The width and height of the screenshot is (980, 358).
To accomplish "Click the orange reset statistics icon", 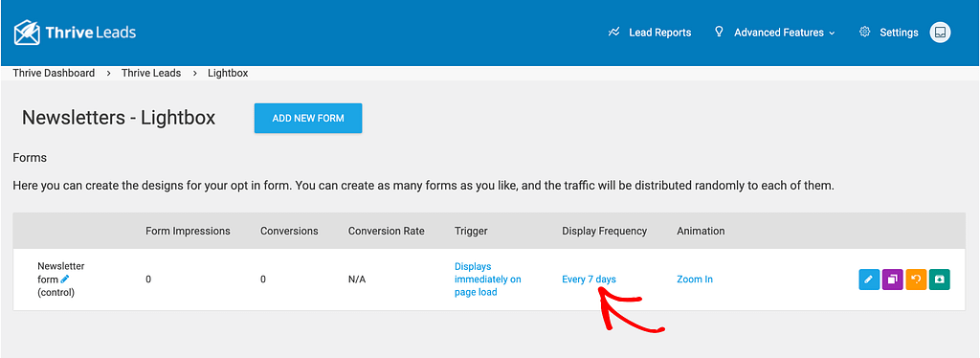I will (x=916, y=280).
